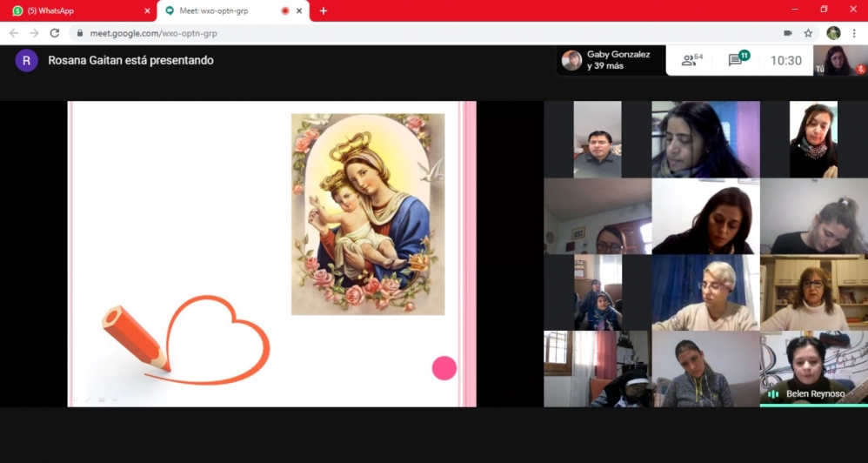868x463 pixels.
Task: Click the clock showing 10:30
Action: click(x=786, y=60)
